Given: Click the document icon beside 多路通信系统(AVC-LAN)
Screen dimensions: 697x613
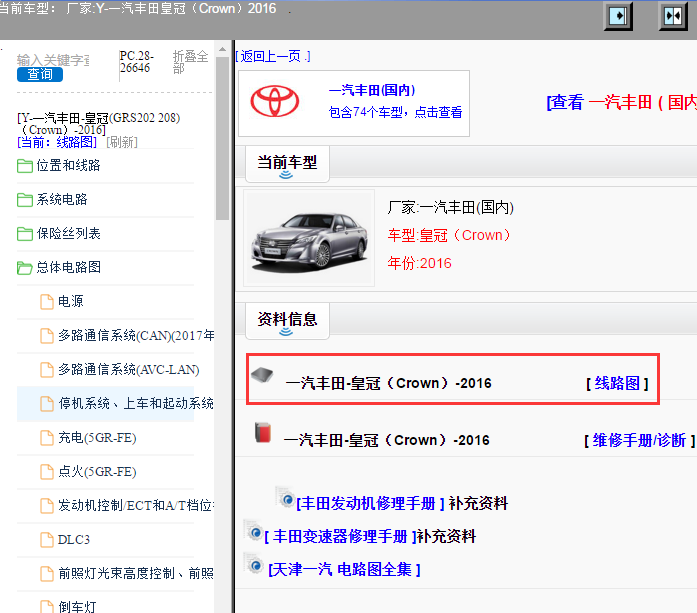Looking at the screenshot, I should (x=47, y=370).
